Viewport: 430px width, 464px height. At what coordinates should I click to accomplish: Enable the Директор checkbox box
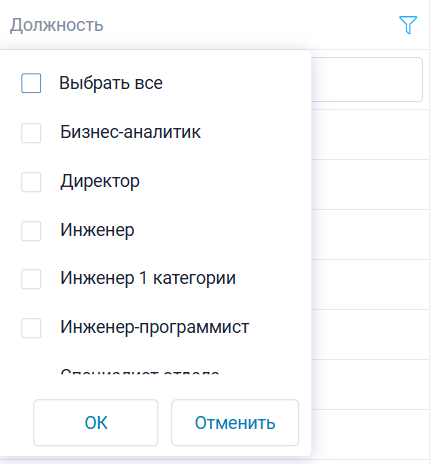pos(31,182)
